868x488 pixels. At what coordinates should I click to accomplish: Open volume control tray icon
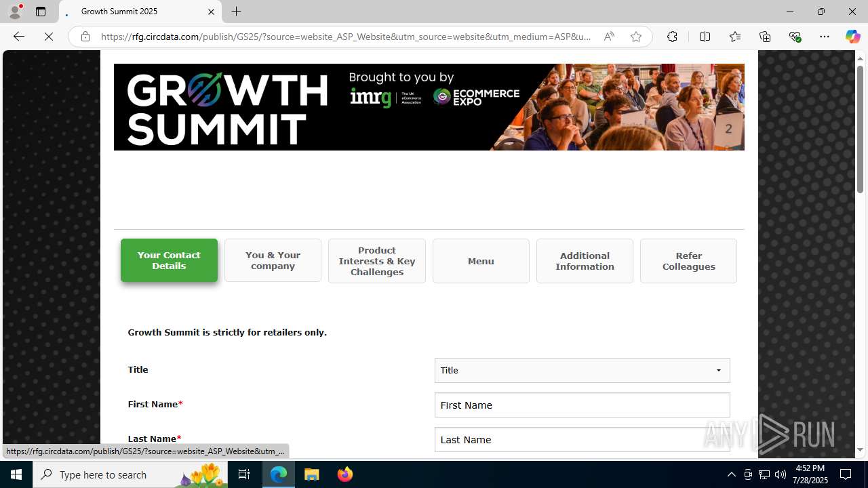[781, 474]
